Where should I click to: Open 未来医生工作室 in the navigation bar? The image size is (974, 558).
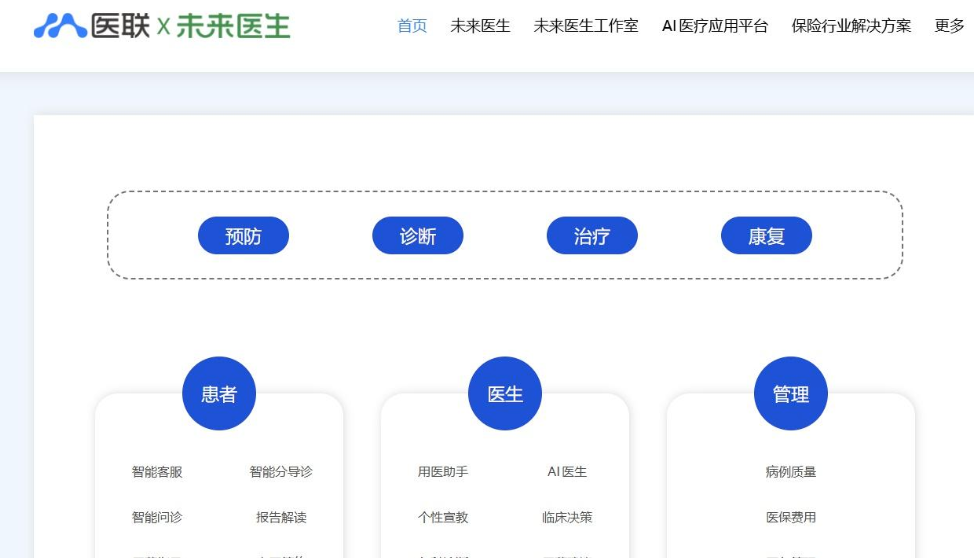[x=586, y=26]
